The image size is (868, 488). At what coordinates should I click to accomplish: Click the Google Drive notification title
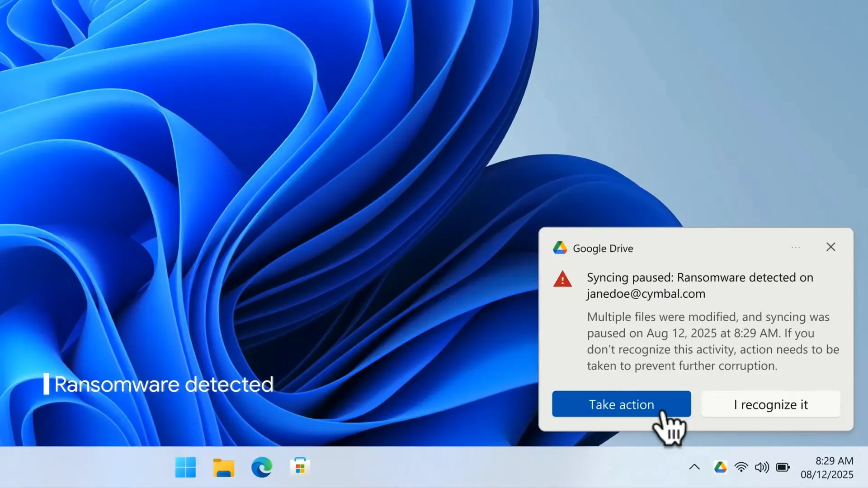click(603, 249)
